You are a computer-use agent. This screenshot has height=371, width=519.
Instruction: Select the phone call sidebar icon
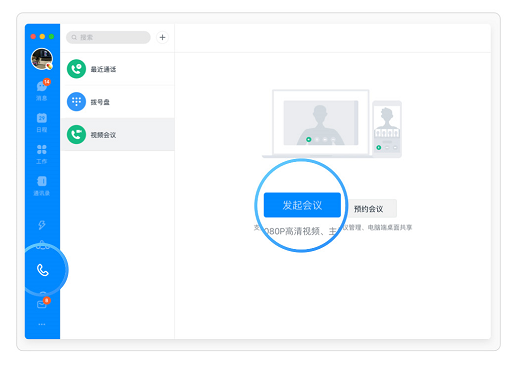pyautogui.click(x=43, y=270)
